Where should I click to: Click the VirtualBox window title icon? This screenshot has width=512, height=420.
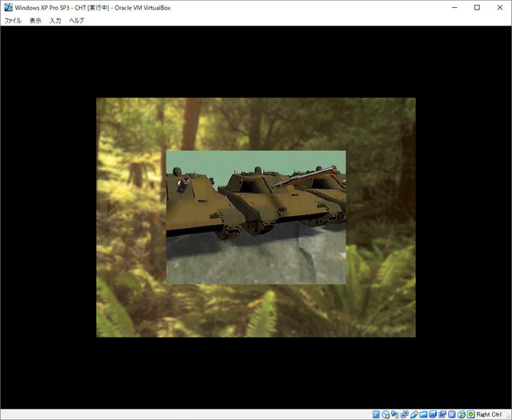pos(8,7)
